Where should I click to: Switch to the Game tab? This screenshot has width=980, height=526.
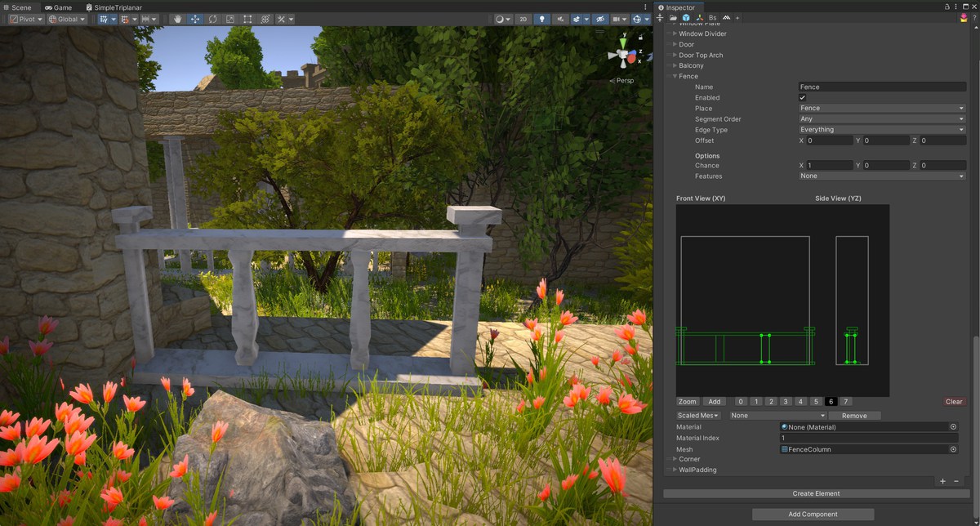[60, 7]
